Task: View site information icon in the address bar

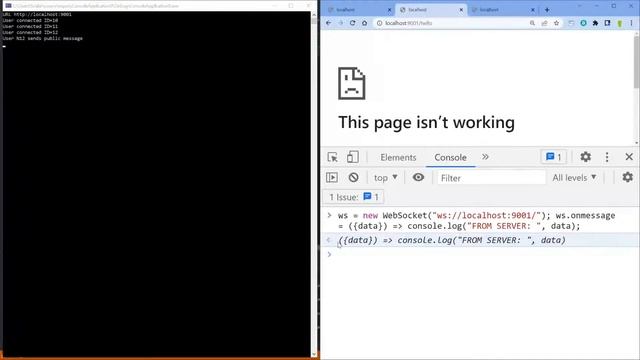Action: tap(379, 23)
